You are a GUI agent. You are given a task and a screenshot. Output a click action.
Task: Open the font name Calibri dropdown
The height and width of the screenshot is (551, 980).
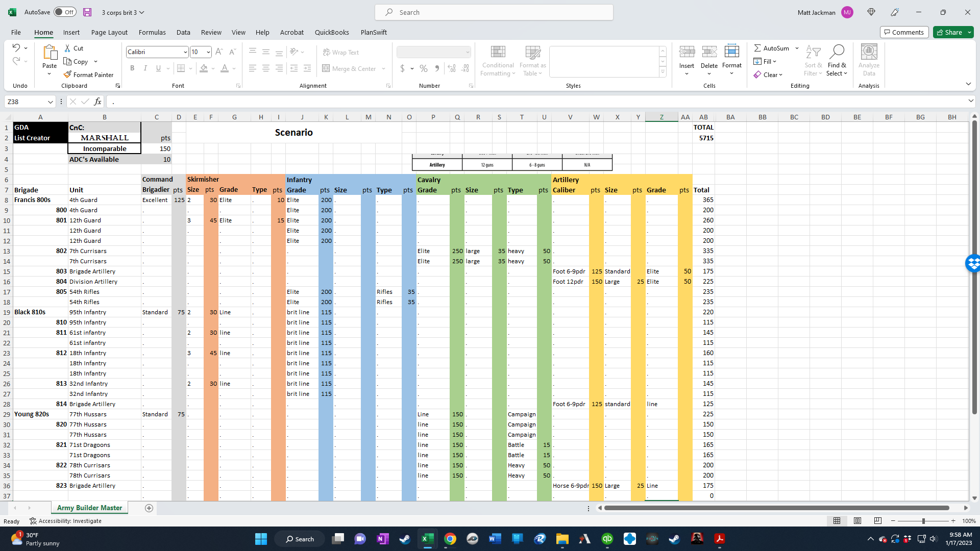[x=185, y=52]
